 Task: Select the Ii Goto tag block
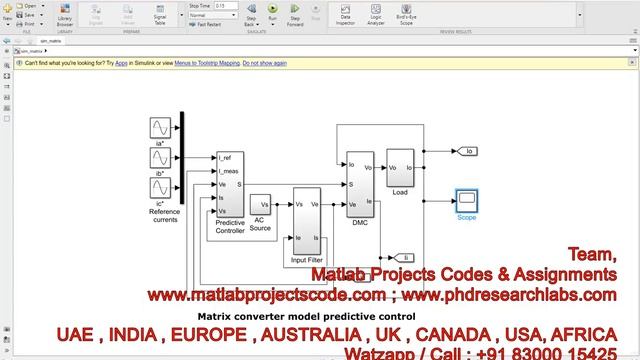404,258
